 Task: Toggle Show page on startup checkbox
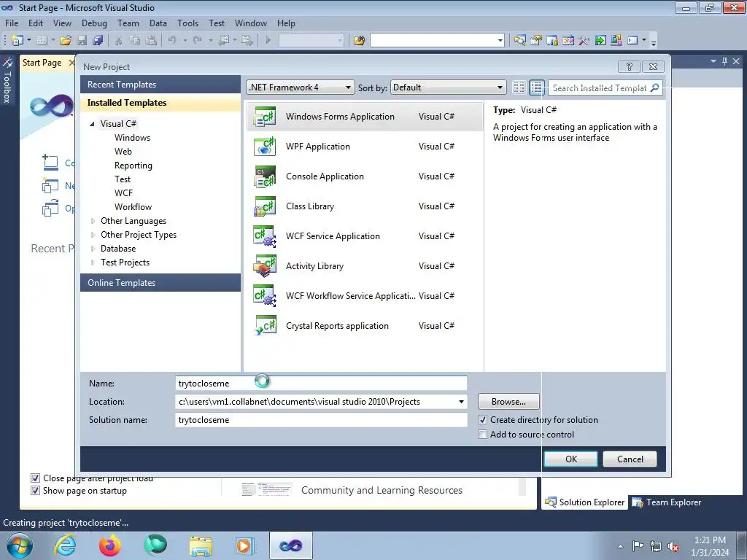click(x=35, y=491)
